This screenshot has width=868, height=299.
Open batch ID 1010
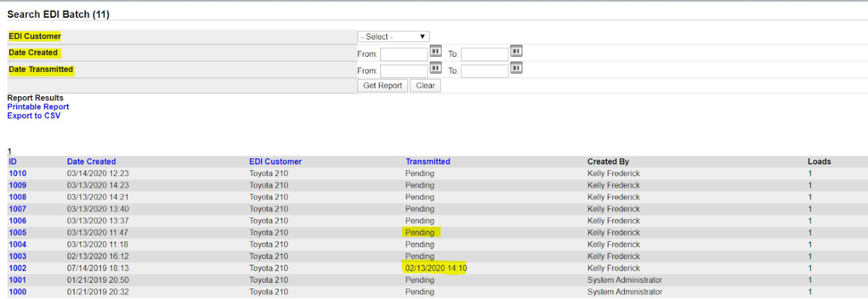pos(17,173)
